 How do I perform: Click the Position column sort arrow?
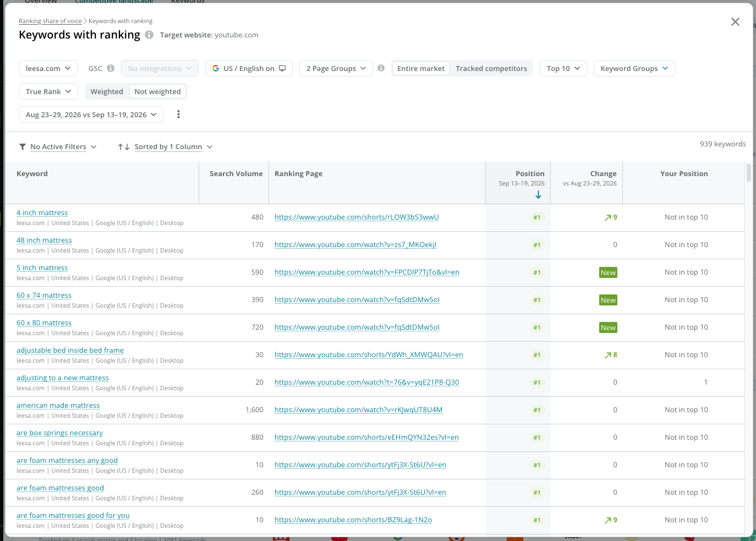point(538,195)
